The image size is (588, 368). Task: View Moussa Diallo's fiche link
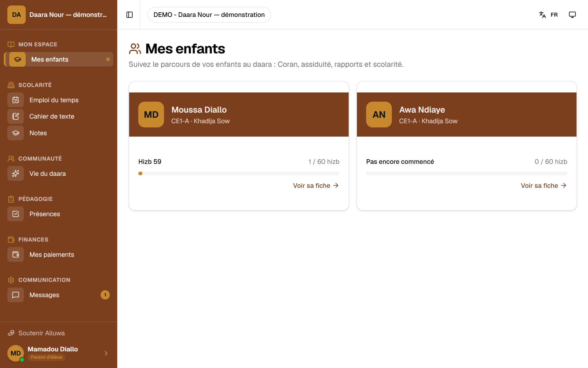(316, 186)
